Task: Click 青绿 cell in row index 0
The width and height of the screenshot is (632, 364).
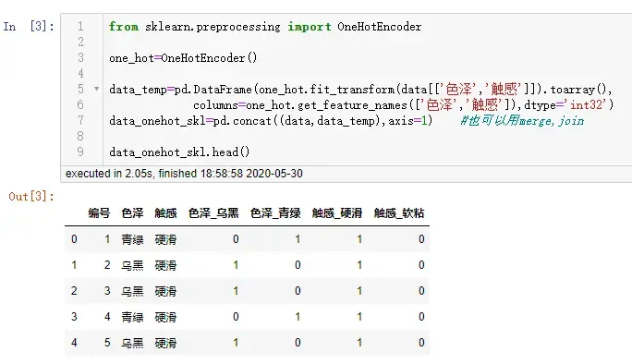Action: pos(133,239)
